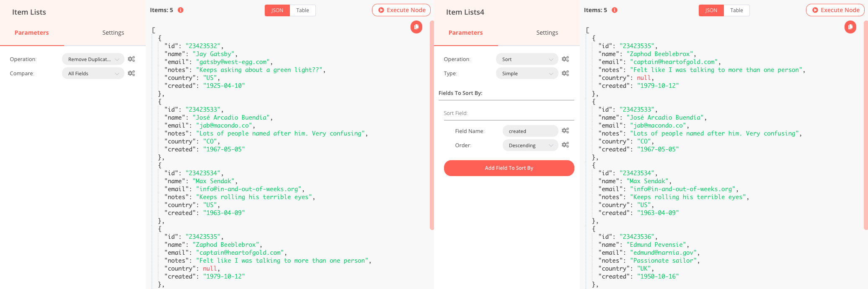Click Add Field To Sort By button
The height and width of the screenshot is (289, 868).
509,168
